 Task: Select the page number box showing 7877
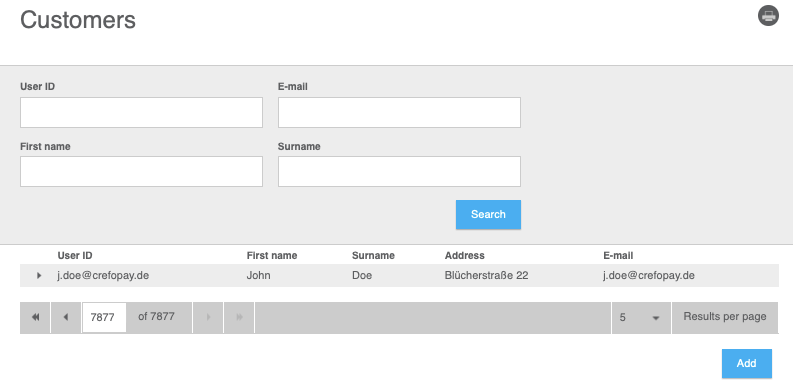(x=104, y=318)
